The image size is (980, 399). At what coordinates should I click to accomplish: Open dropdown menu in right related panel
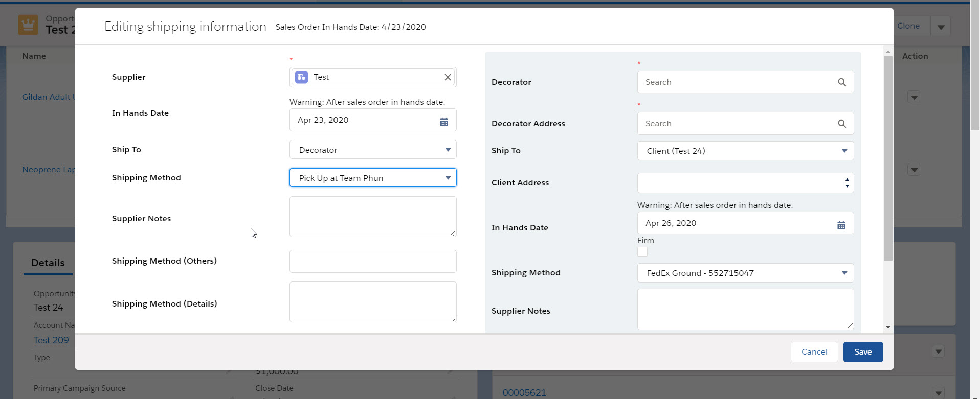938,351
